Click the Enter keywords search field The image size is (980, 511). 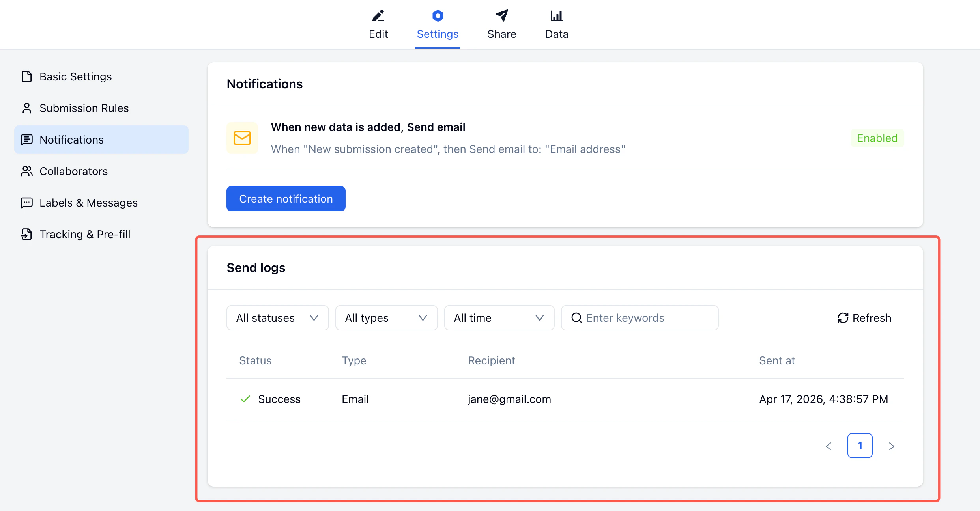point(639,318)
